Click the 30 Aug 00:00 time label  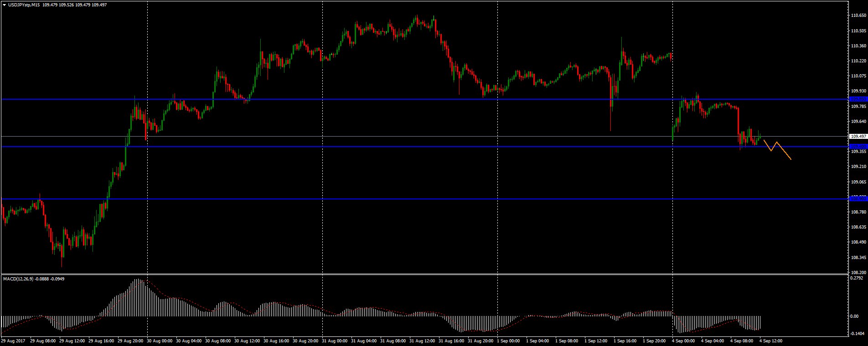(160, 341)
